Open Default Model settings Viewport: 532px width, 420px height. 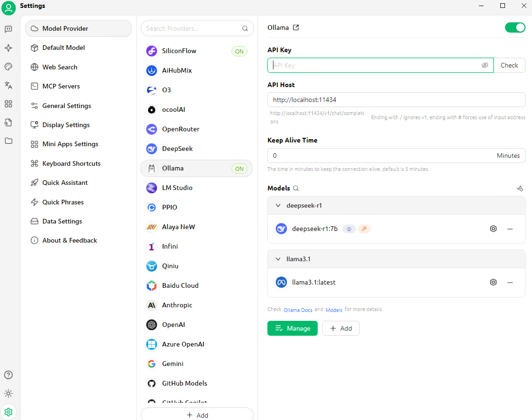click(78, 48)
